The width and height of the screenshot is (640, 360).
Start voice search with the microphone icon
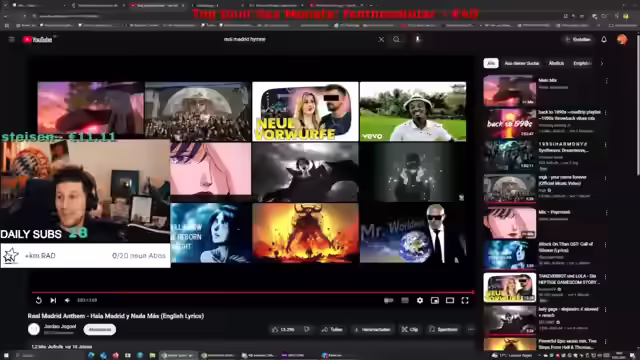tap(417, 39)
